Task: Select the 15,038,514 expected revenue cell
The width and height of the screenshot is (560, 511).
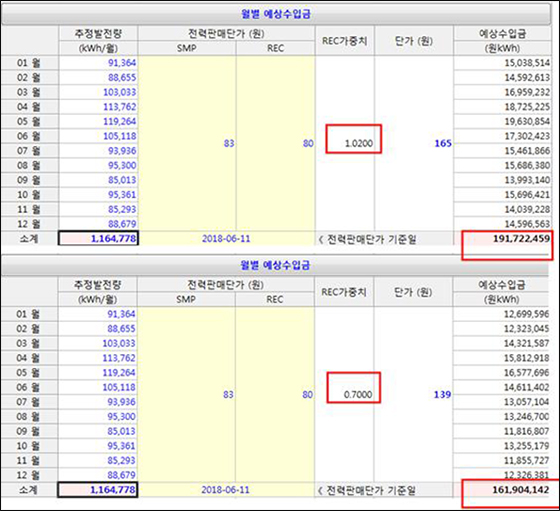Action: point(502,63)
